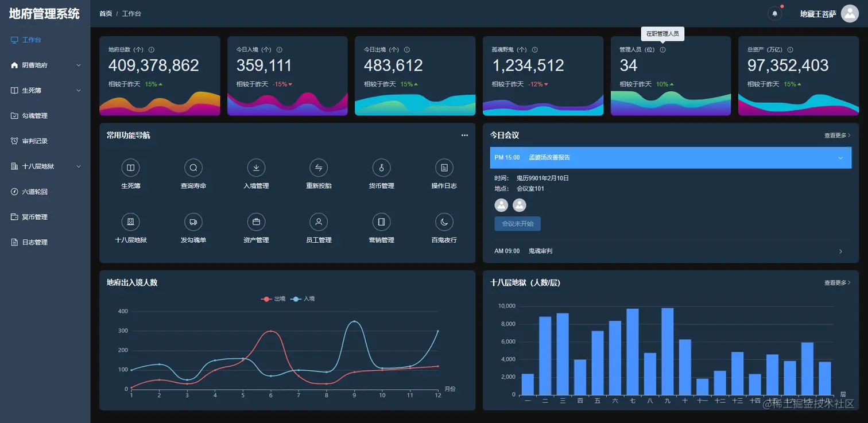The width and height of the screenshot is (868, 423).
Task: Open the notification bell icon
Action: coord(775,13)
